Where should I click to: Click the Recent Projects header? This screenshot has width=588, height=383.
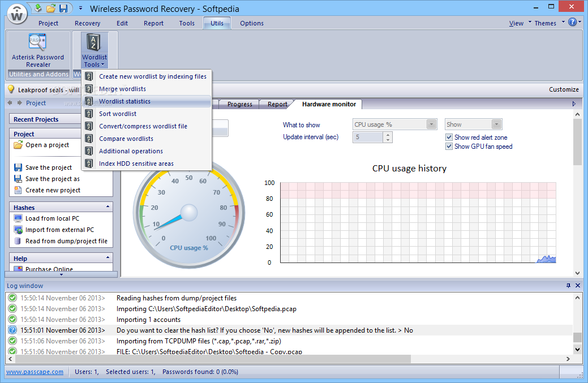(x=45, y=119)
